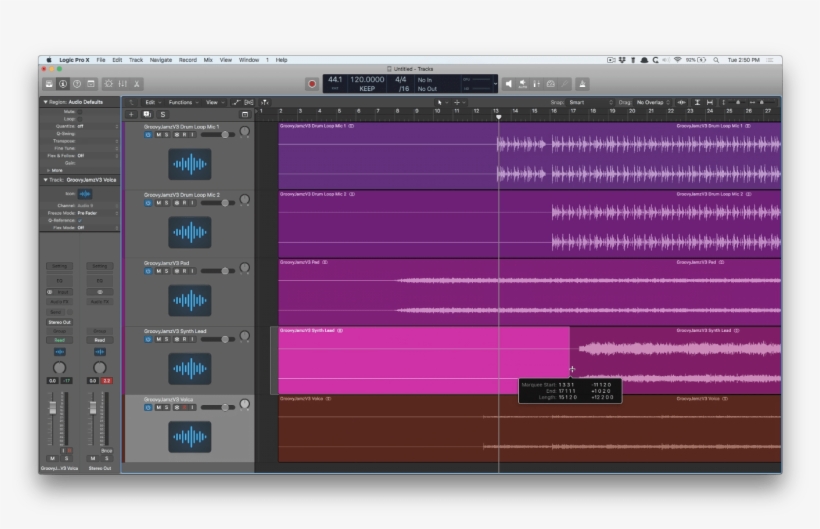Open the Mixer faders icon

coord(123,84)
